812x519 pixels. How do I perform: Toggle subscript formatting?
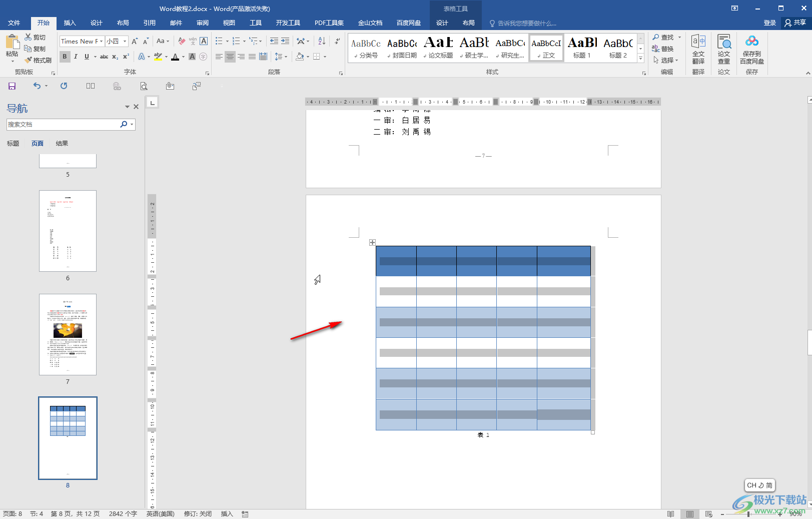(115, 57)
